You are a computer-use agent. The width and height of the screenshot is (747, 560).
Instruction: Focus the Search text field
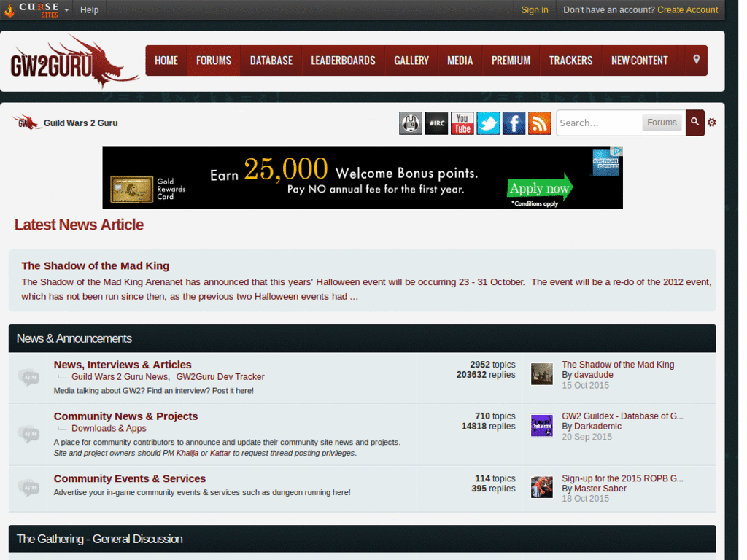click(x=600, y=122)
